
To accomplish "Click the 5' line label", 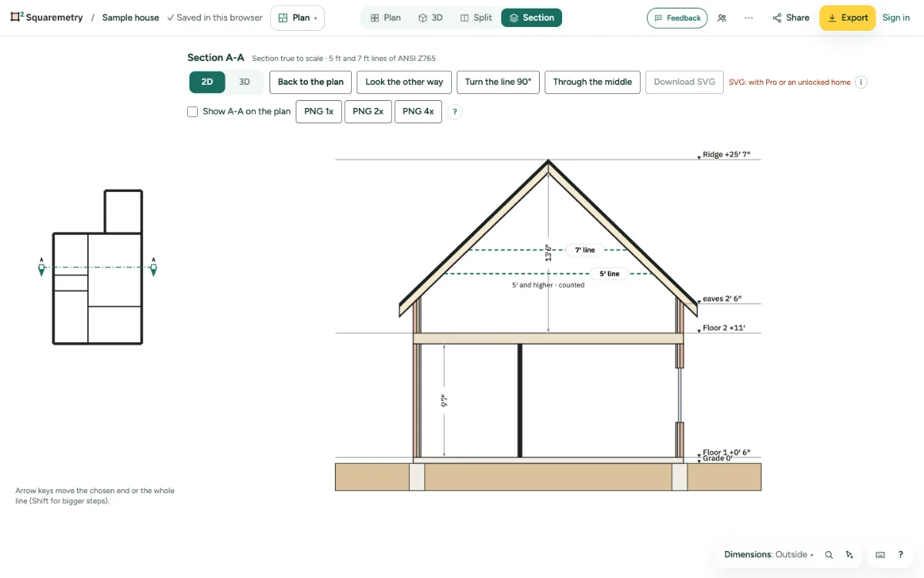I will [x=609, y=274].
